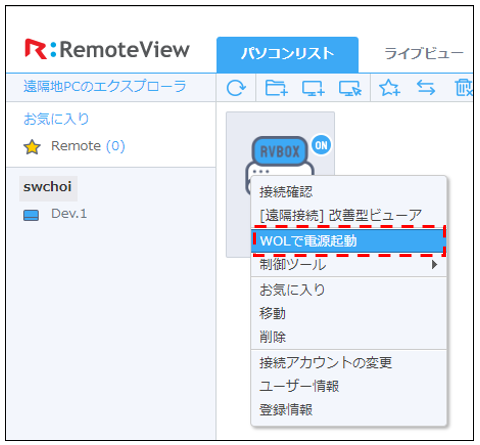Expand the 制御ツール submenu arrow
The width and height of the screenshot is (480, 445).
(434, 265)
